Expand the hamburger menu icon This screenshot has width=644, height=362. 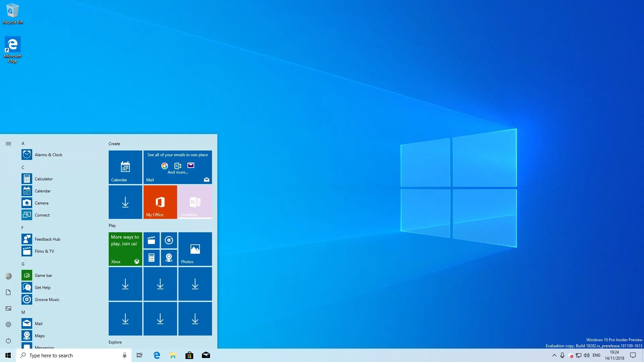coord(8,143)
